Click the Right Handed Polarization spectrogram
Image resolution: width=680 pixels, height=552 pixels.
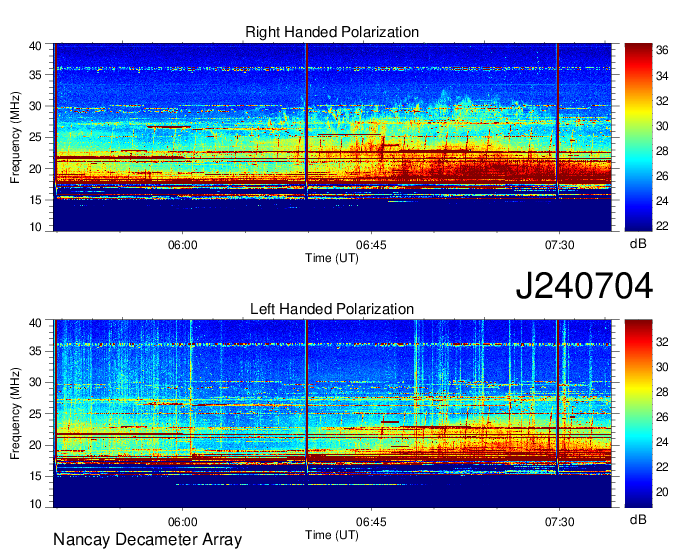[x=333, y=137]
